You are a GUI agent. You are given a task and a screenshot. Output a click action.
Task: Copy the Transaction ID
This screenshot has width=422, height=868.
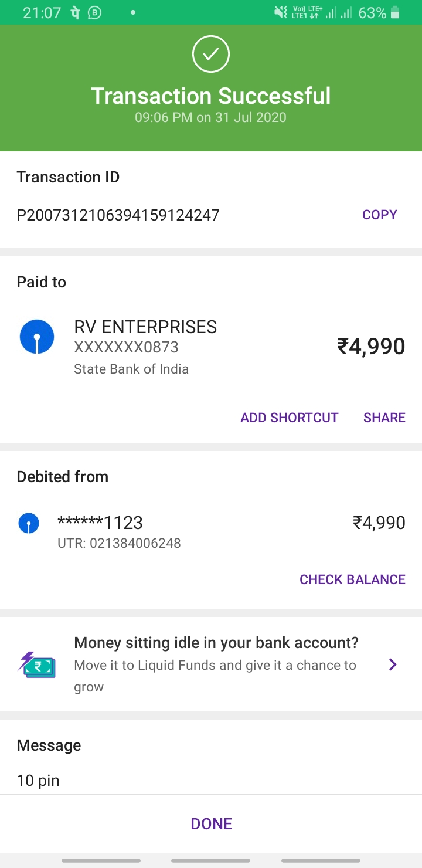pyautogui.click(x=379, y=215)
